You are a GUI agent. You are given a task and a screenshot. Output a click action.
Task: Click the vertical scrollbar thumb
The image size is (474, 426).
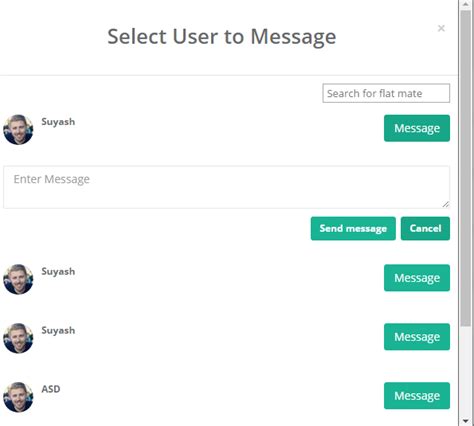(466, 168)
